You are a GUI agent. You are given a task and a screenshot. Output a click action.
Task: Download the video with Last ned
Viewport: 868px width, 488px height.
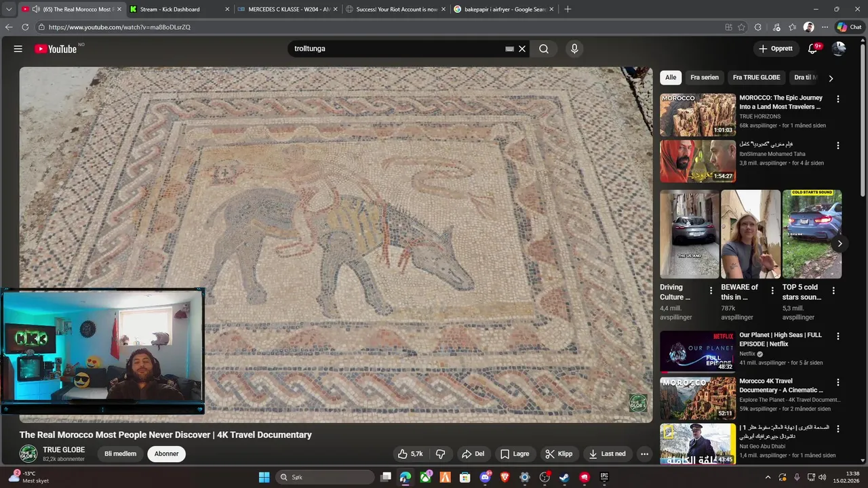tap(608, 454)
